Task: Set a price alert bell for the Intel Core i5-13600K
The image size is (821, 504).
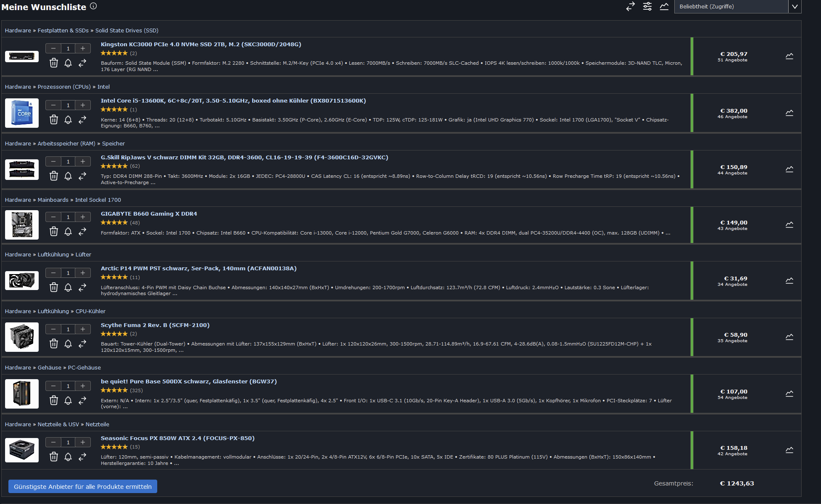Action: coord(68,120)
